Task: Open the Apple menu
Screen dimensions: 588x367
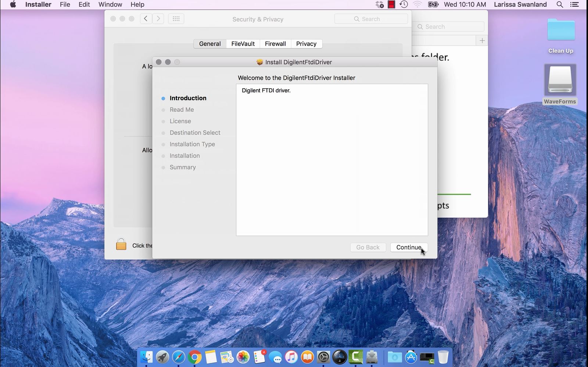Action: 13,4
